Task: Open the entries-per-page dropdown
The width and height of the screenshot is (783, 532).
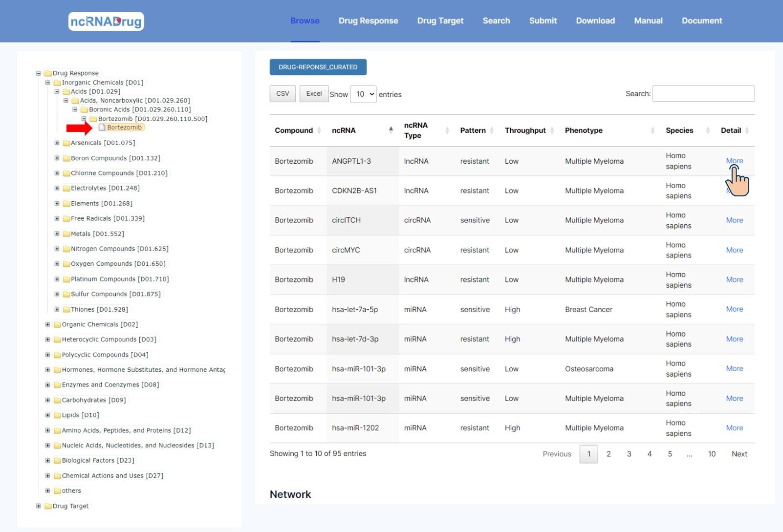Action: click(363, 94)
